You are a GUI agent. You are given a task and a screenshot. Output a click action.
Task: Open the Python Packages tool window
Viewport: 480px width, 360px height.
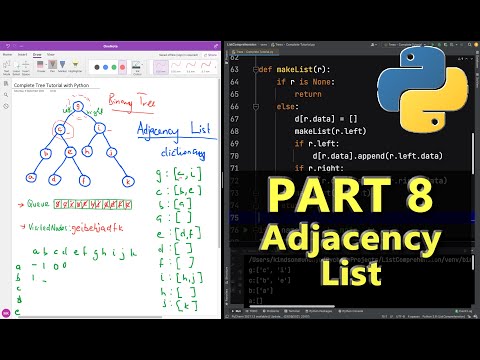point(318,311)
